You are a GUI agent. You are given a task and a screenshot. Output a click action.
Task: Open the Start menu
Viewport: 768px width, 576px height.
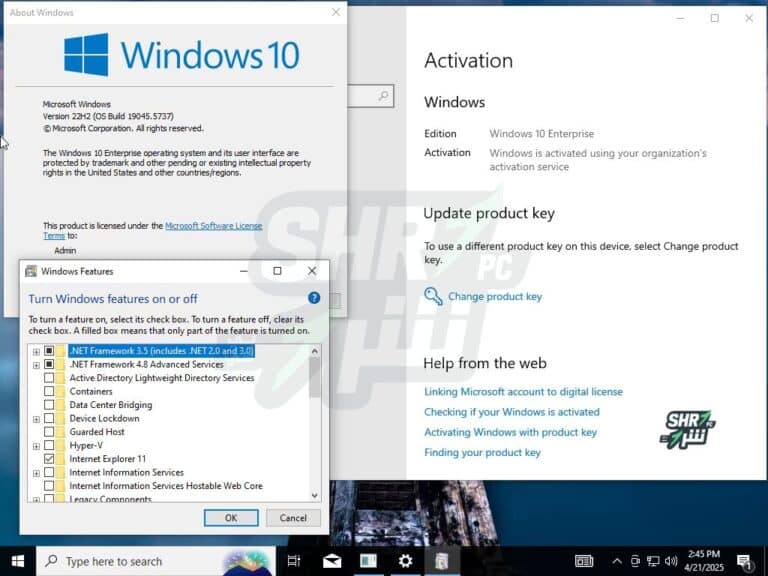click(x=17, y=561)
